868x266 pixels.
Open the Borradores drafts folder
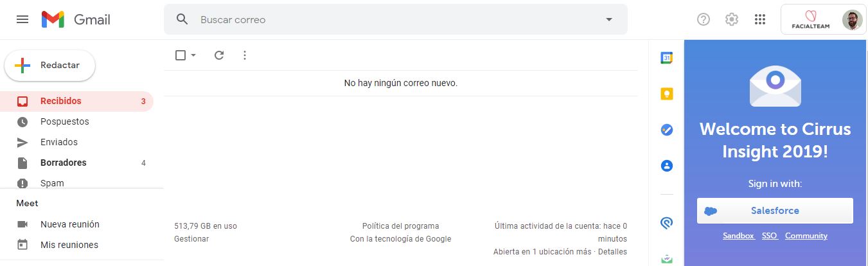(63, 163)
